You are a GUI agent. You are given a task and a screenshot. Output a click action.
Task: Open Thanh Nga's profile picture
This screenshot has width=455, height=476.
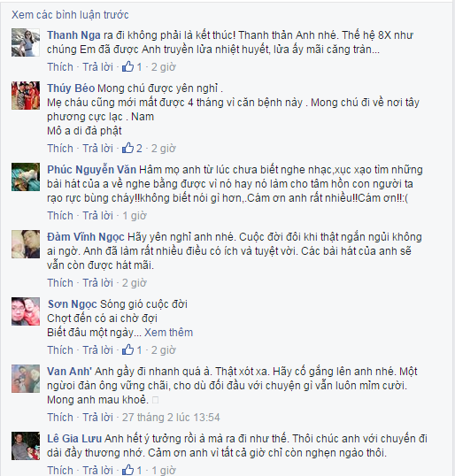[26, 42]
